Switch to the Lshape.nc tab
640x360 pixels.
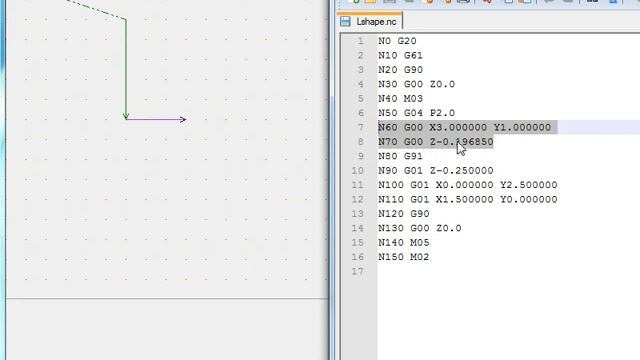pyautogui.click(x=370, y=22)
